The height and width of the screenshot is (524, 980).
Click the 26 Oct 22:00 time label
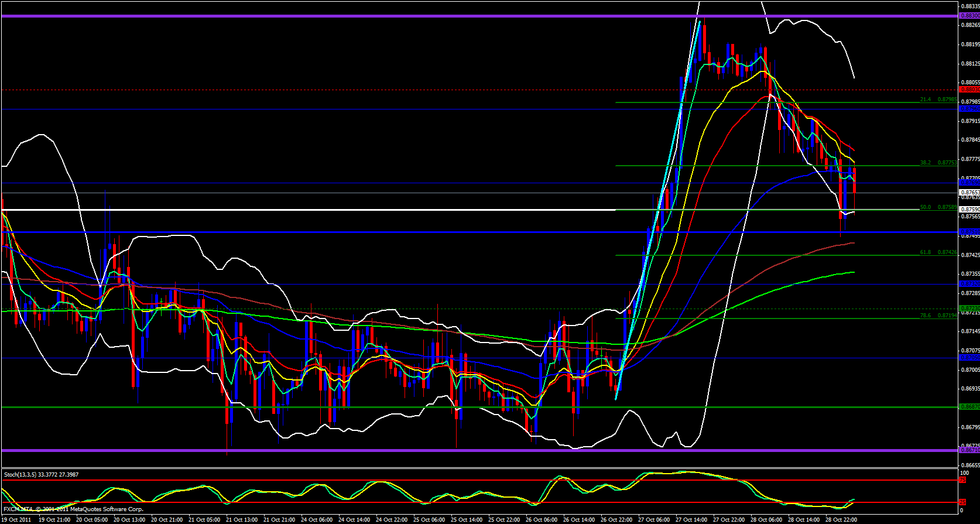[x=616, y=519]
